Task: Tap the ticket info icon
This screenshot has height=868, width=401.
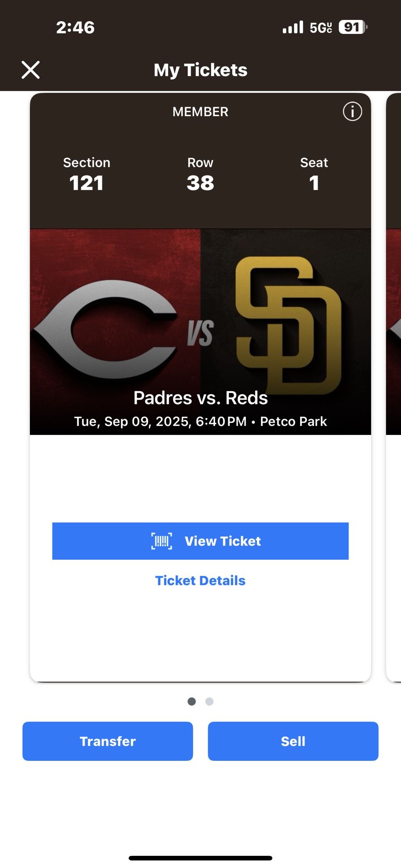Action: tap(352, 111)
